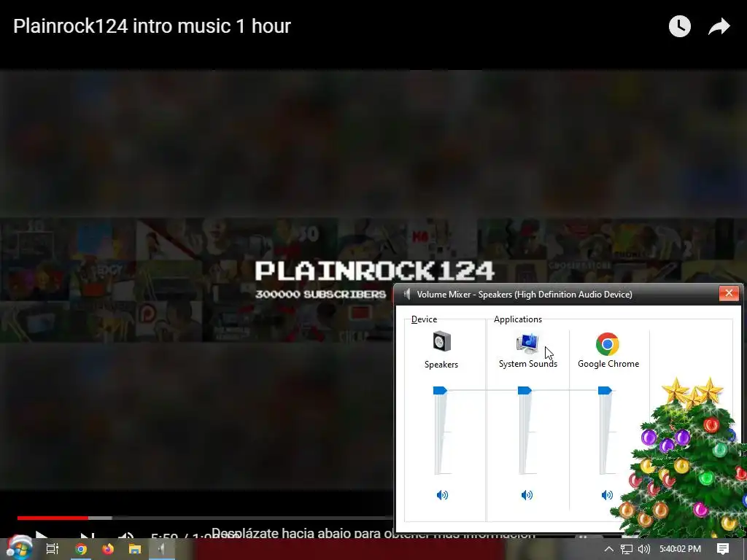Click the System Sounds volume slider handle
The width and height of the screenshot is (747, 560).
(525, 391)
